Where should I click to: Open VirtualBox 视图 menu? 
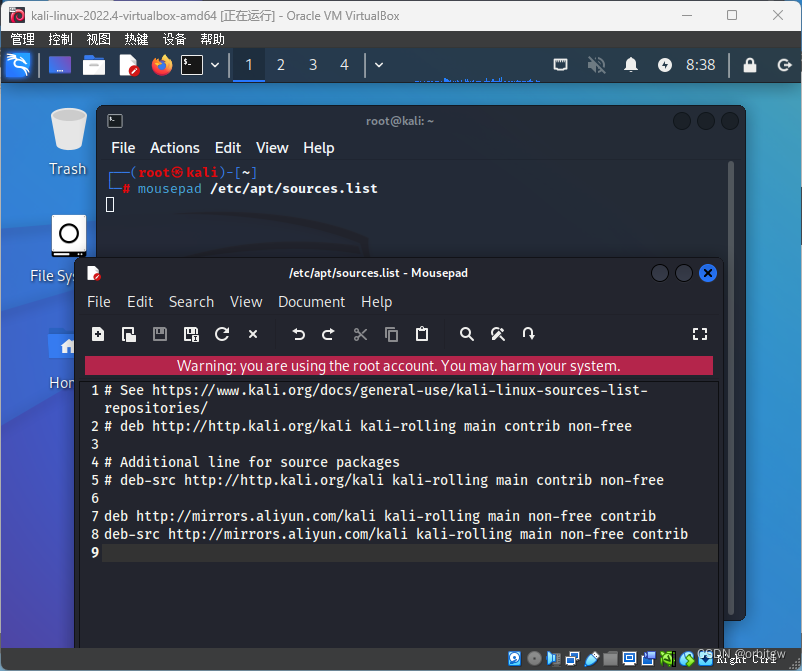[x=98, y=39]
